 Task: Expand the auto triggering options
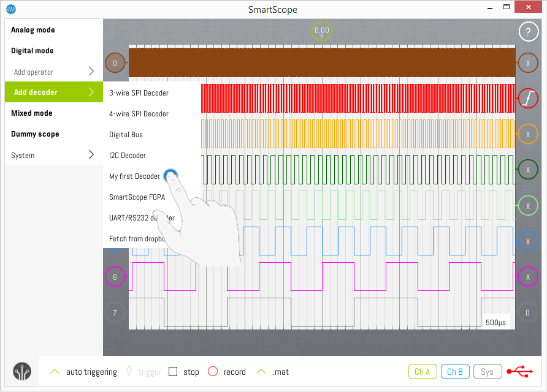(x=55, y=372)
